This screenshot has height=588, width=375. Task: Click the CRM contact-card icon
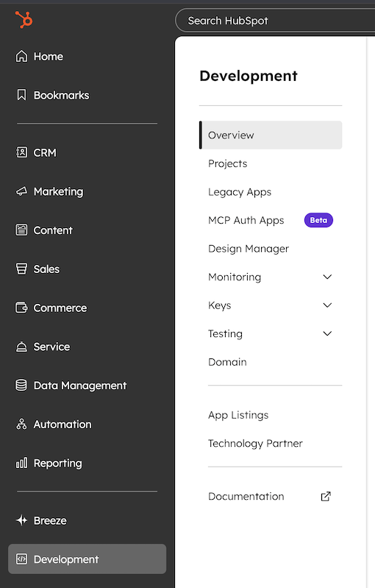[x=21, y=152]
